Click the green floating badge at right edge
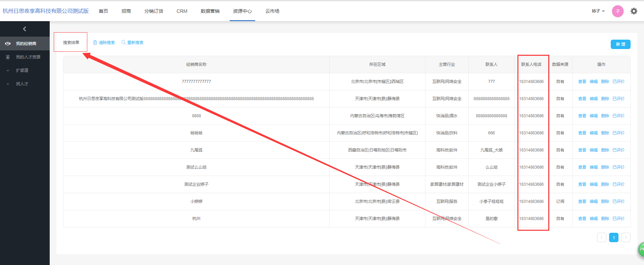 pyautogui.click(x=641, y=250)
